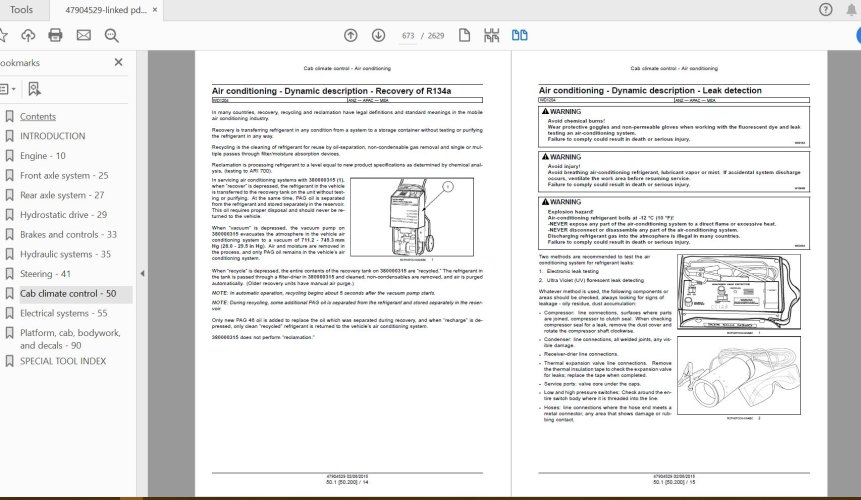Click the UV lamp and goggles illustration

pos(739,375)
